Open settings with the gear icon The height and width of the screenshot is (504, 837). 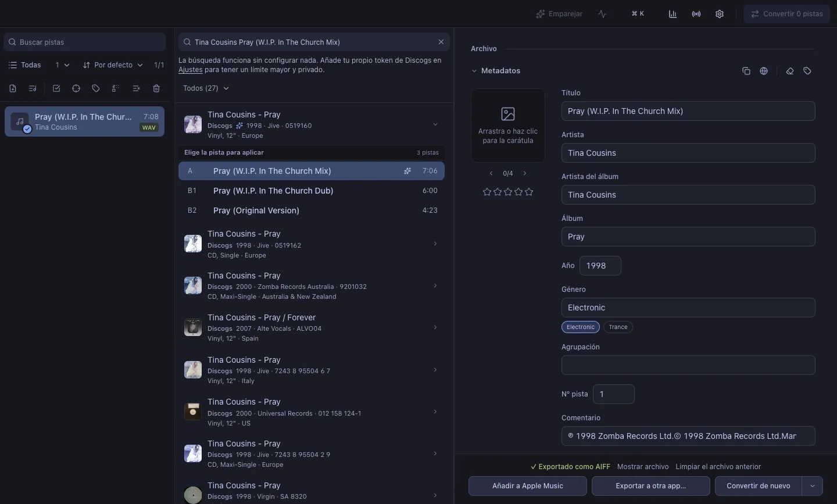tap(720, 14)
